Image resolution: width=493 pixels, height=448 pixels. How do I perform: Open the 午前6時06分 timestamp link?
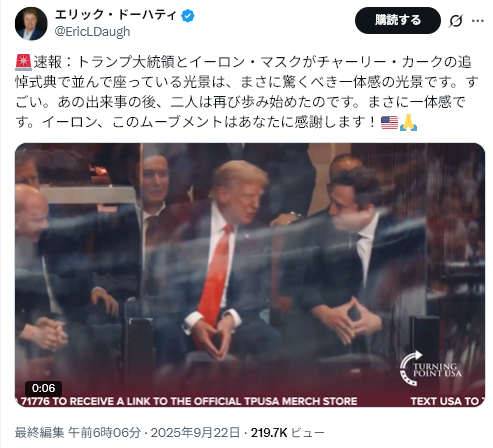105,433
